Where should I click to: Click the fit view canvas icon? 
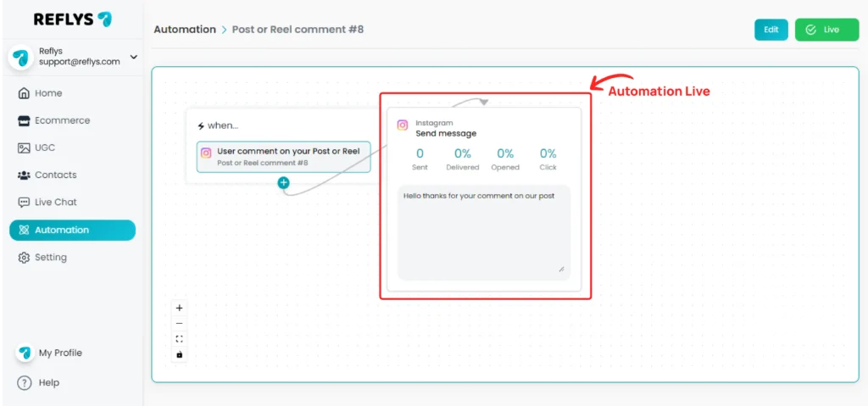point(180,339)
